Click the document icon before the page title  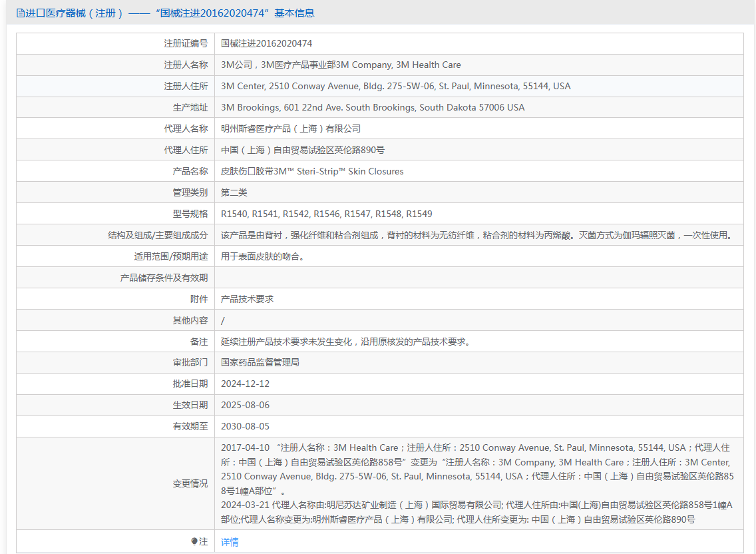coord(20,13)
